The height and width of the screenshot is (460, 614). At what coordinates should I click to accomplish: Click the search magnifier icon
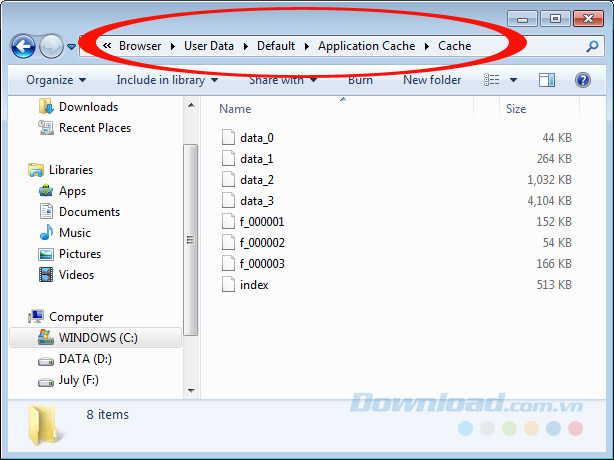click(592, 46)
